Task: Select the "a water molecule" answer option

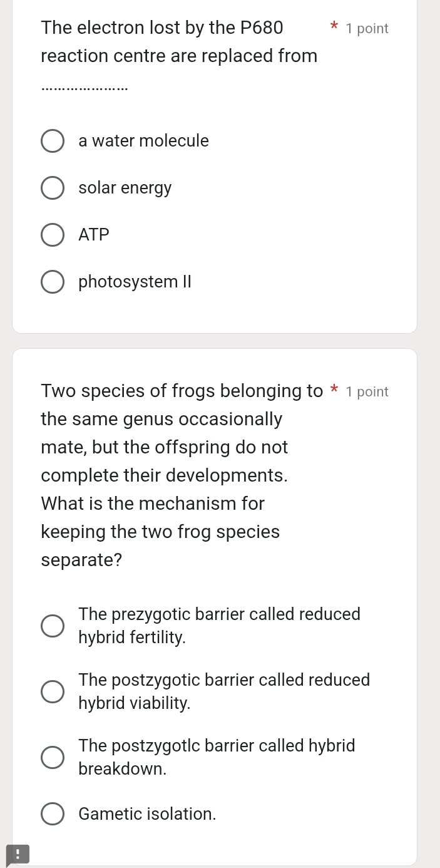Action: 53,141
